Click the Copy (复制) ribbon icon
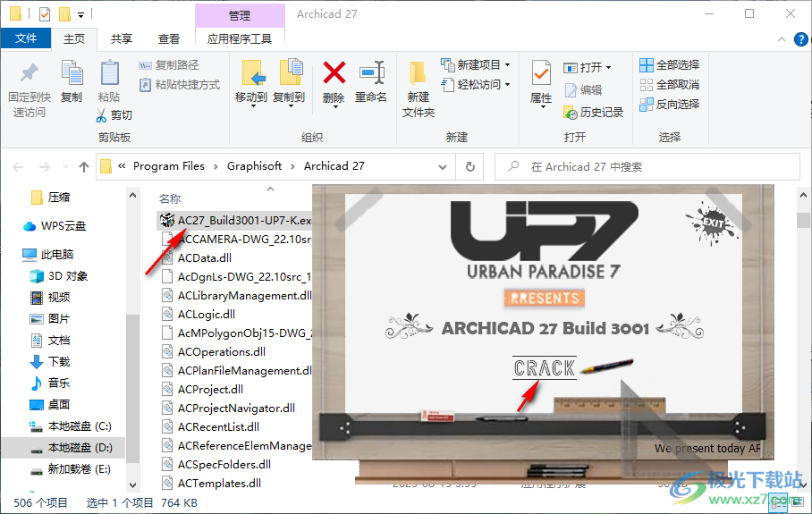 pyautogui.click(x=72, y=73)
